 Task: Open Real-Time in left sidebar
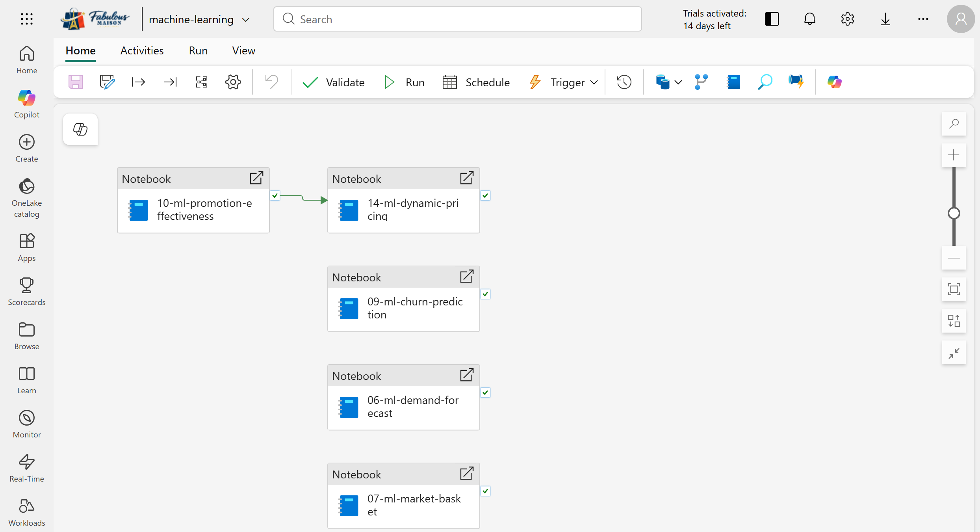27,468
